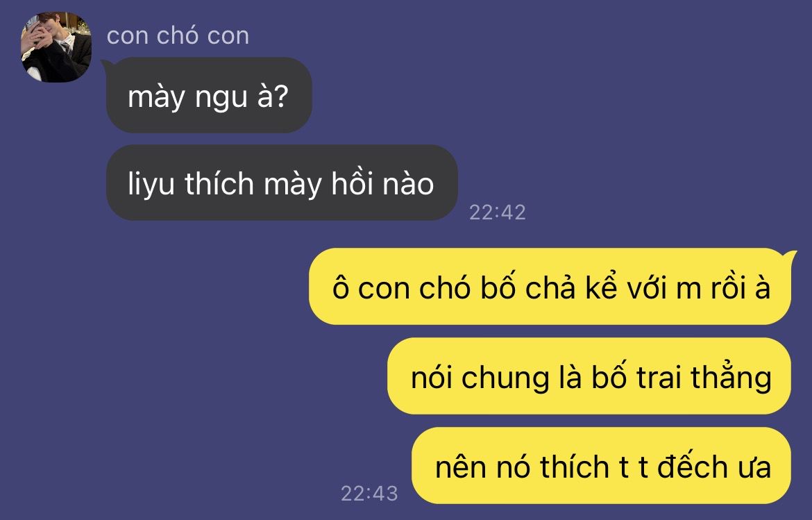
Task: Click the word "liyu" in the gray message
Action: 151,184
